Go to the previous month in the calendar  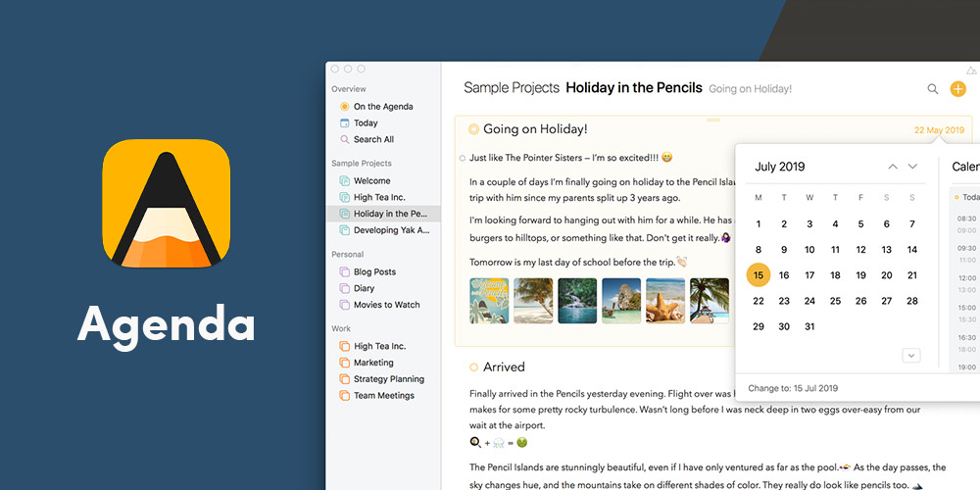click(x=893, y=167)
